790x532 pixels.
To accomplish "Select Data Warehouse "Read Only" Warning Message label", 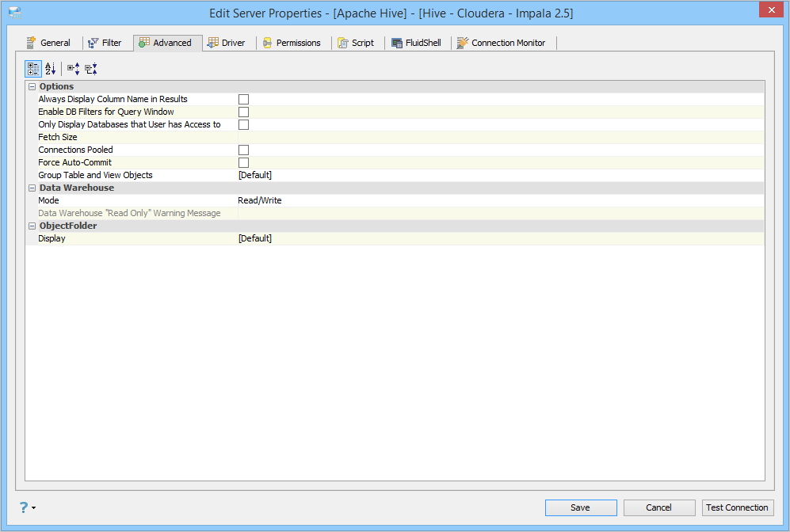I will [129, 214].
